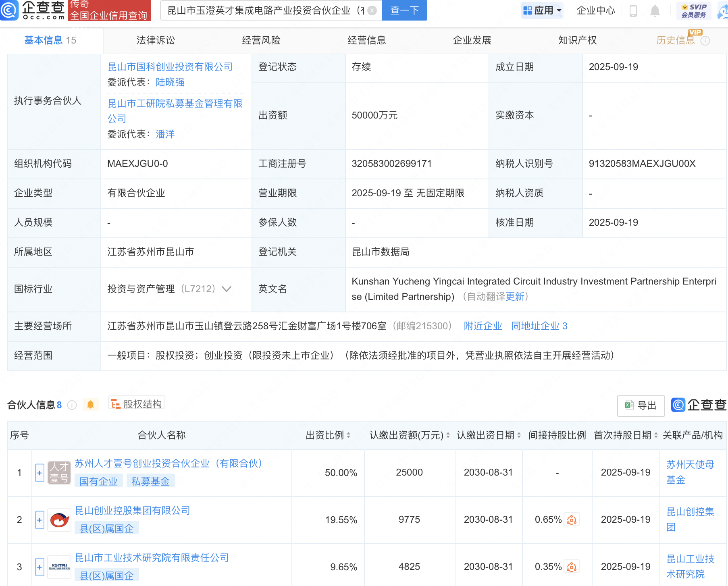The image size is (728, 586).
Task: Switch to 经营风险 tab
Action: tap(261, 40)
